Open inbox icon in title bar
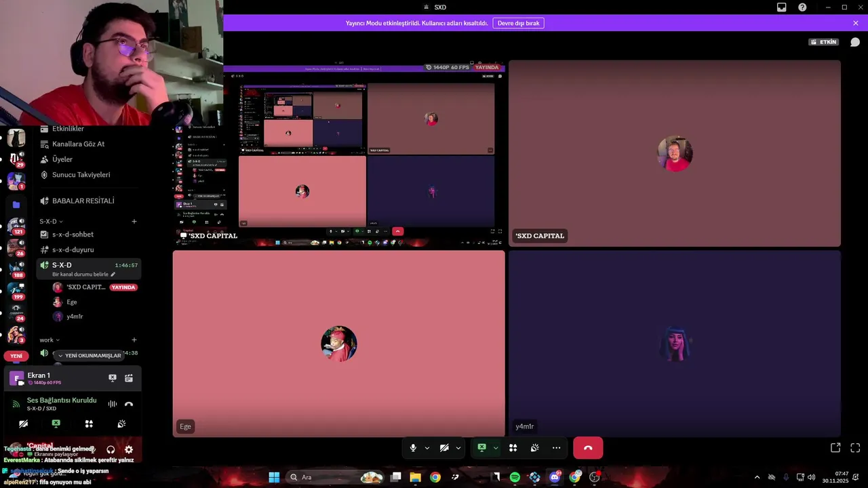Image resolution: width=868 pixels, height=488 pixels. point(782,7)
